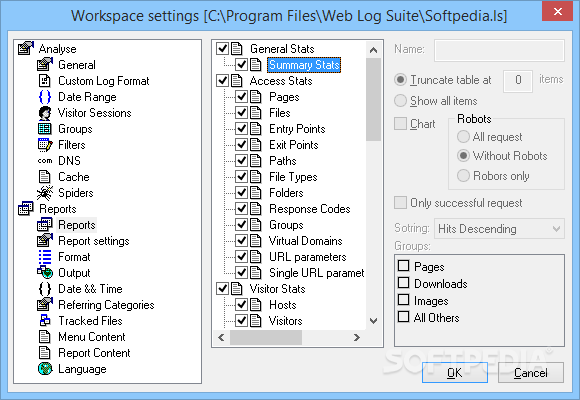This screenshot has width=580, height=400.
Task: Uncheck the General Stats checkbox
Action: [x=222, y=48]
